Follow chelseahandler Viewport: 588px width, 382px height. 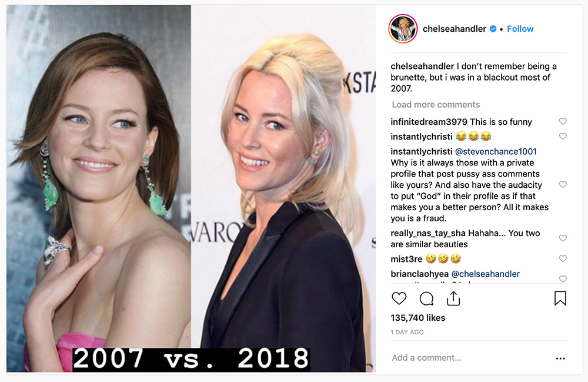pyautogui.click(x=520, y=29)
